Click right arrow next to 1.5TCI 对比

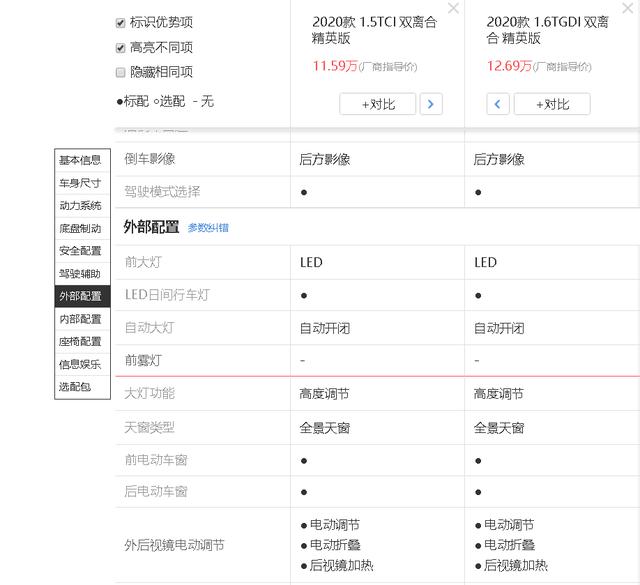click(431, 104)
